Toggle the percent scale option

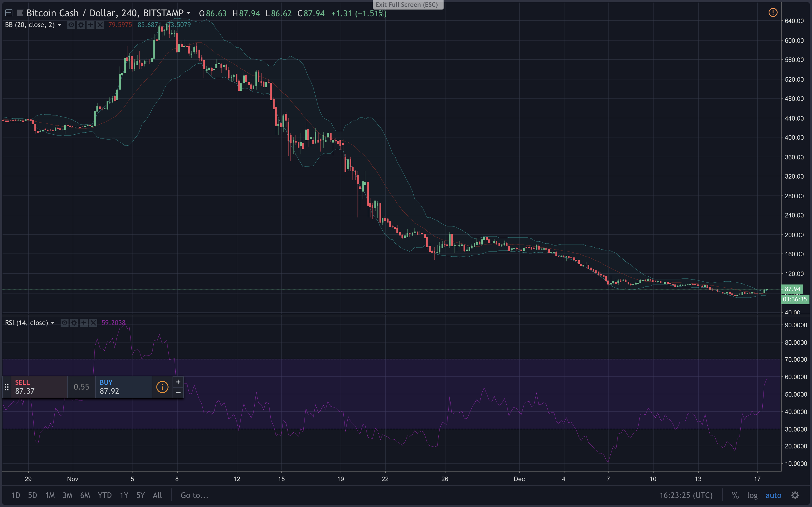click(x=735, y=495)
